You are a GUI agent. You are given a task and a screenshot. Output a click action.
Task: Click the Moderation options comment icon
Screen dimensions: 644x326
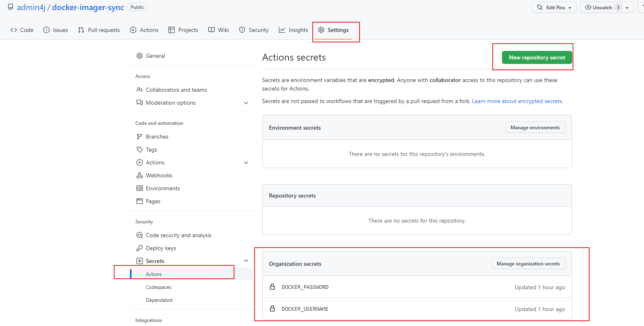coord(140,103)
